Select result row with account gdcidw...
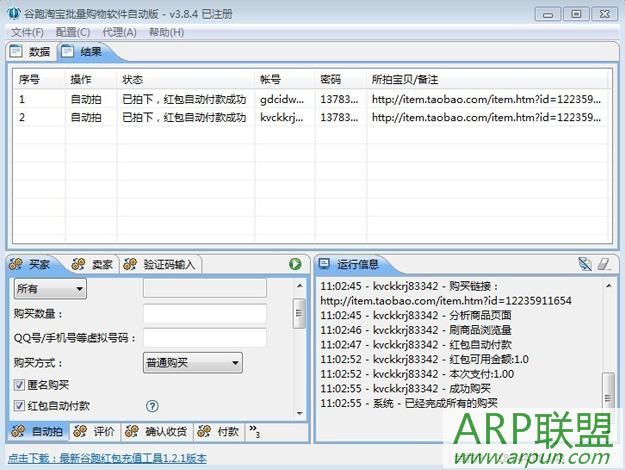The image size is (625, 470). click(x=310, y=99)
